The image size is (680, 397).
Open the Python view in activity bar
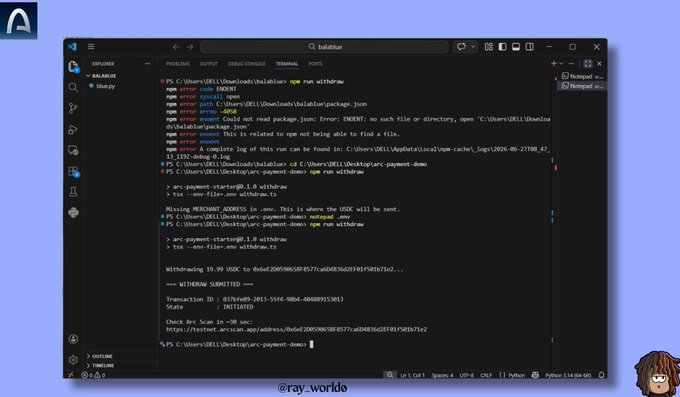pos(73,213)
